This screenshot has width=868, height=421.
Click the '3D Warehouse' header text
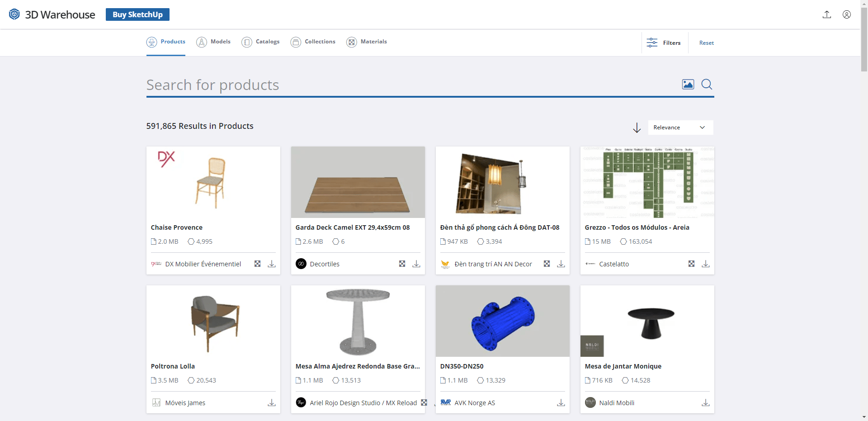(x=60, y=15)
